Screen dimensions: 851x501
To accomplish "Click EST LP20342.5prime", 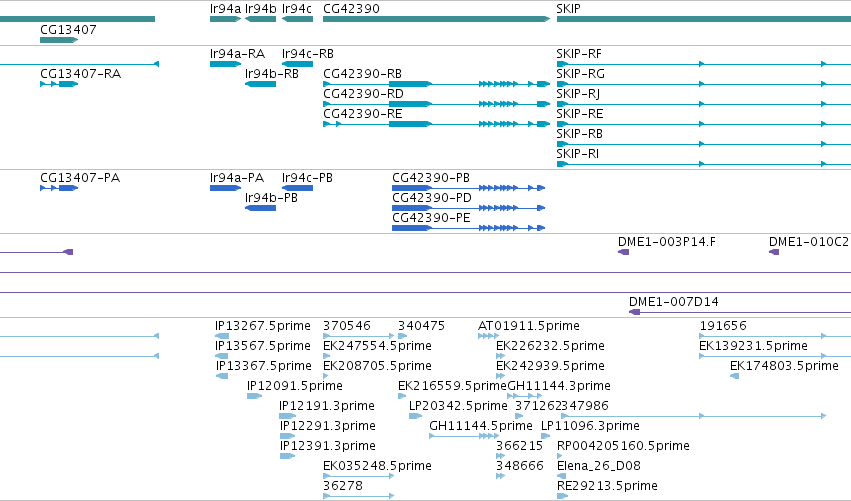I will [x=458, y=407].
